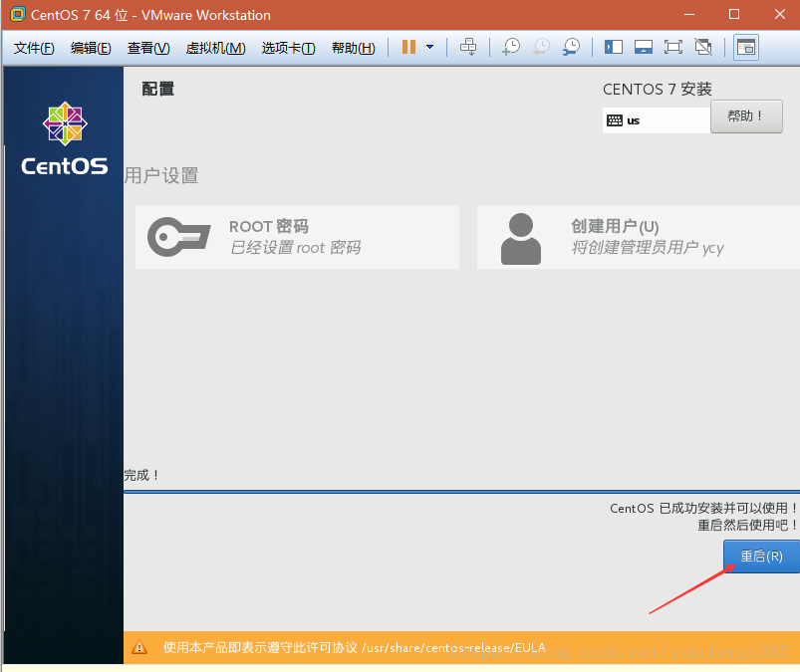Close the VMware Workstation window

tap(780, 14)
